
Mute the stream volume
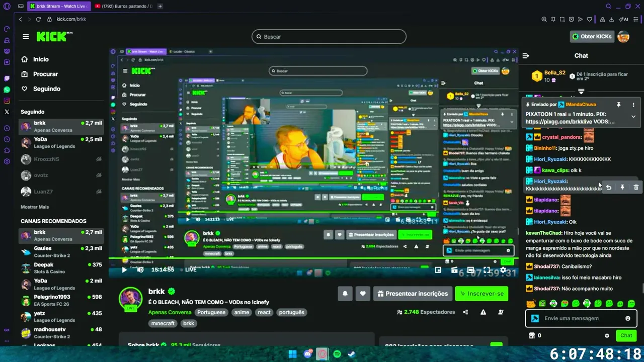[140, 270]
